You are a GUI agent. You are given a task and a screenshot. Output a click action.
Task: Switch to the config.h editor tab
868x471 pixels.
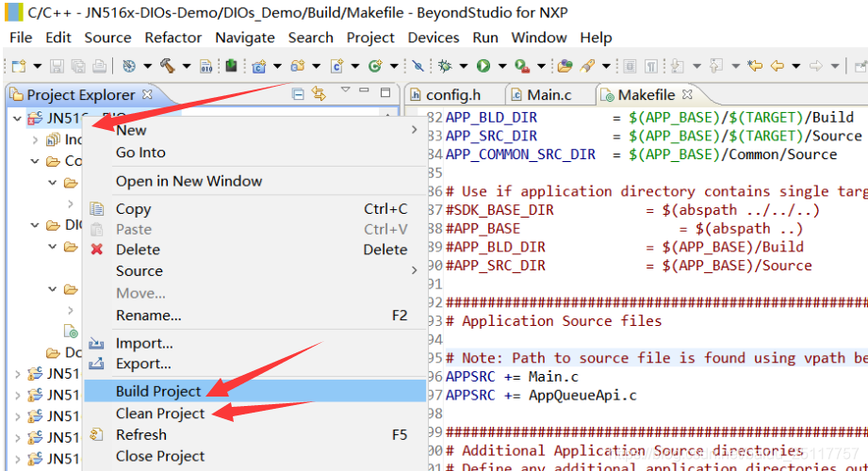[x=452, y=95]
